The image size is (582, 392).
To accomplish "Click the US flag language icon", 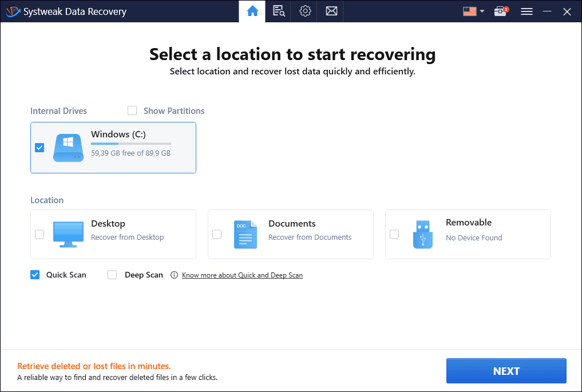I will tap(469, 11).
